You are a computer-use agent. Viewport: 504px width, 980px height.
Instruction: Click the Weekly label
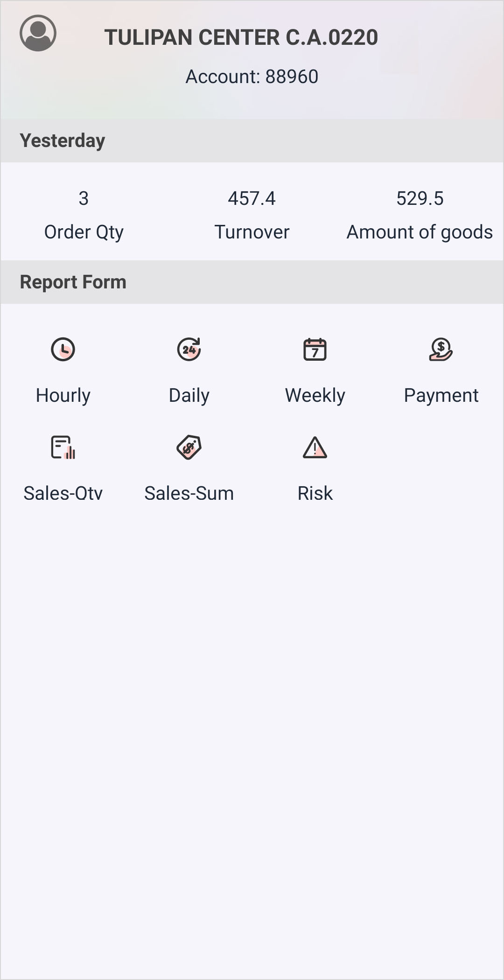pos(315,395)
